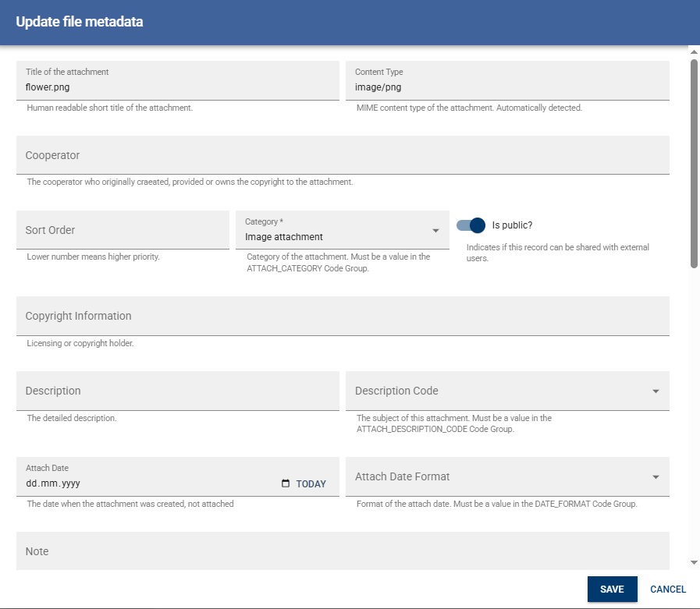Viewport: 700px width, 609px height.
Task: Click the scroll up arrow
Action: pos(694,51)
